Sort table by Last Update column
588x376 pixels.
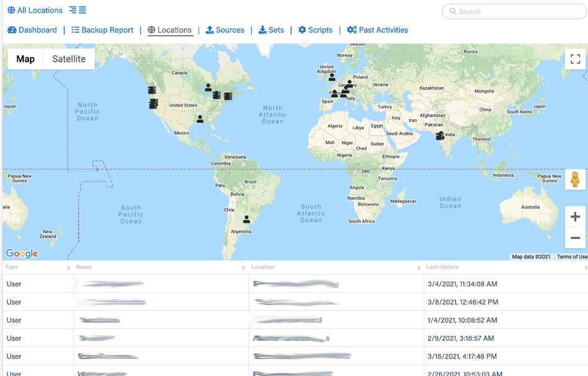point(506,267)
